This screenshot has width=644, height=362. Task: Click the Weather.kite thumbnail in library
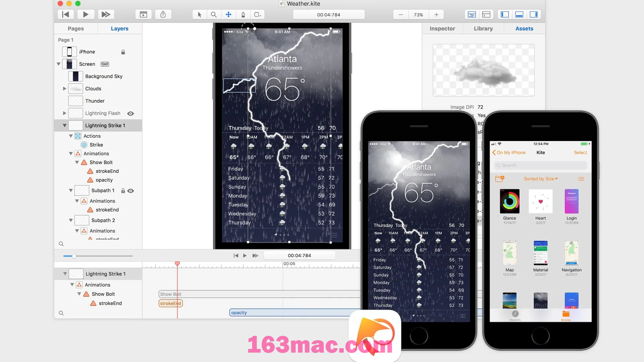click(540, 301)
